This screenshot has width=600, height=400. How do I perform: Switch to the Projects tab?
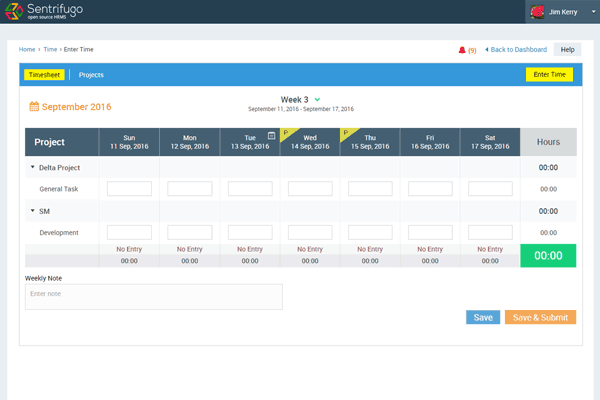click(91, 74)
